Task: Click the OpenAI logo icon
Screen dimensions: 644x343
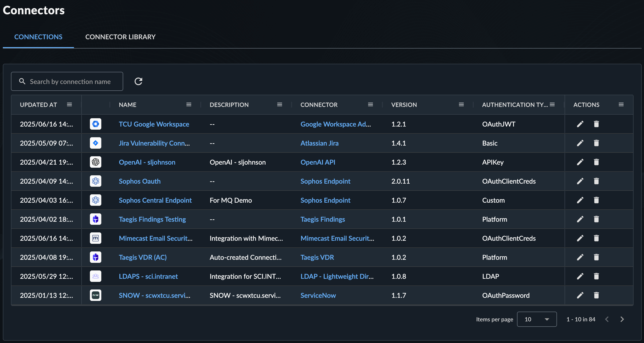Action: click(96, 162)
